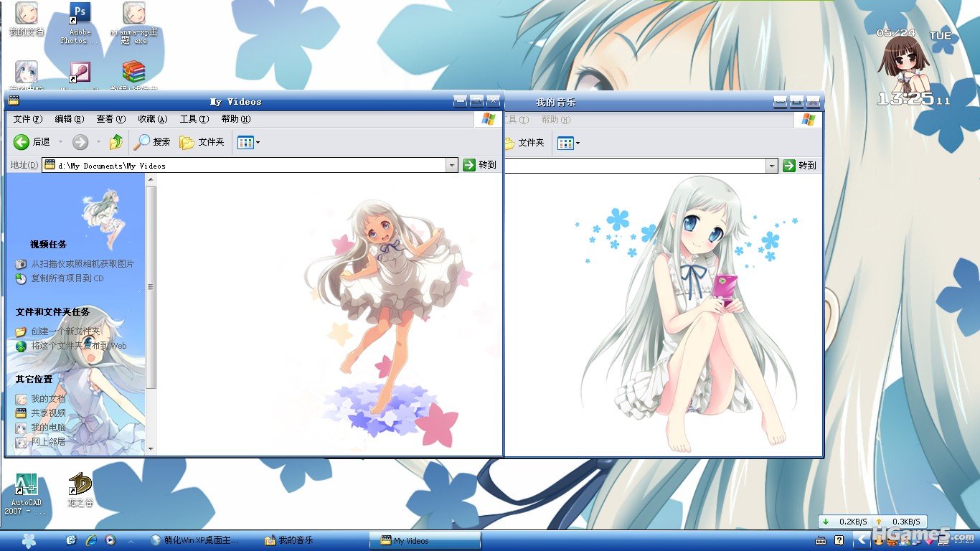This screenshot has height=551, width=980.
Task: Launch Windows Media Player from Quick Launch
Action: [x=110, y=540]
